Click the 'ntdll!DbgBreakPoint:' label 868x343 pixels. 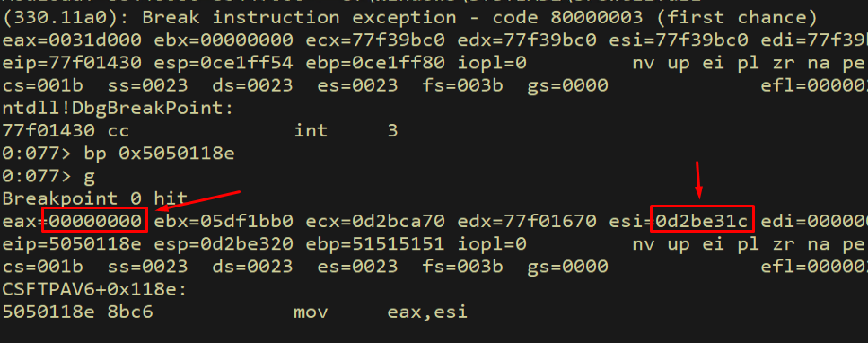(x=118, y=108)
